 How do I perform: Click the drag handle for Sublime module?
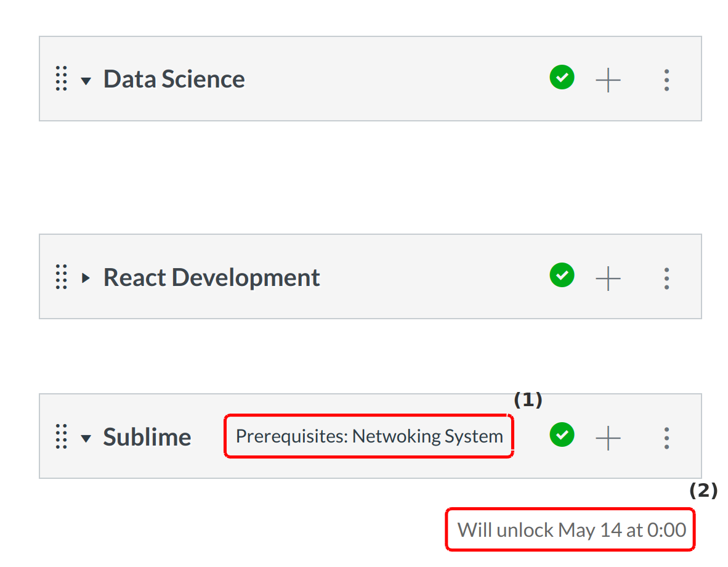61,436
